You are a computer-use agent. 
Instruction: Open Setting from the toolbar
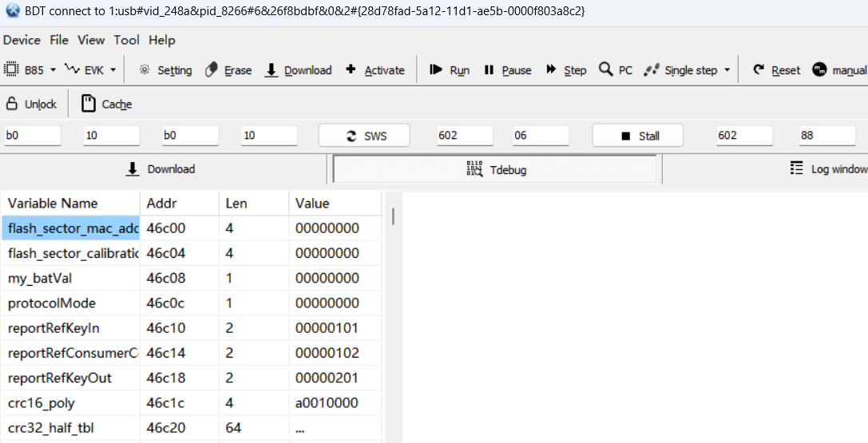tap(165, 70)
